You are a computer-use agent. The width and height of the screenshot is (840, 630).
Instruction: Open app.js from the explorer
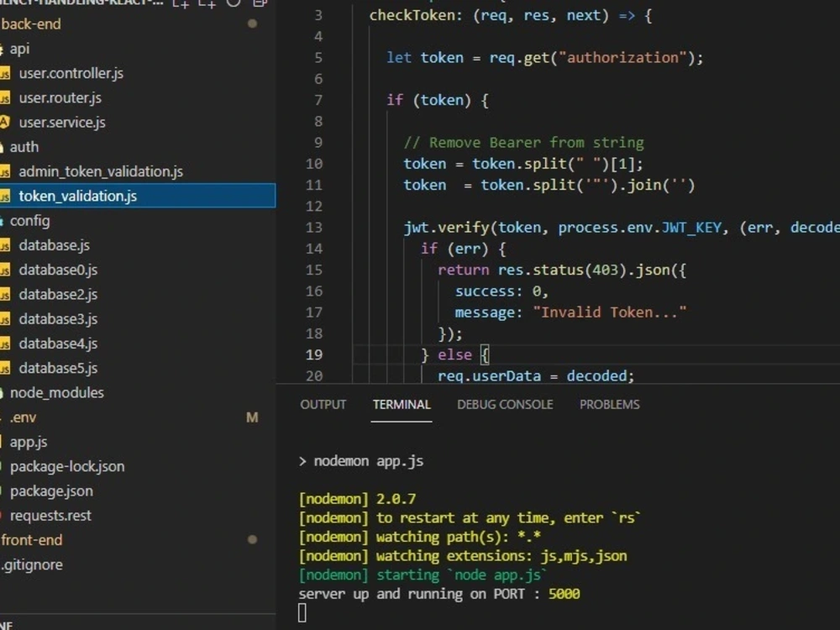coord(29,442)
